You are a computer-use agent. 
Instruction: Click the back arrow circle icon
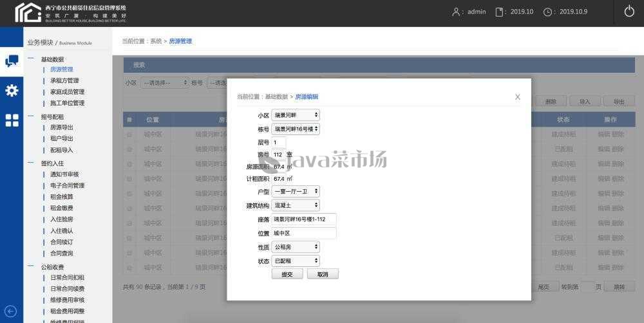click(10, 311)
